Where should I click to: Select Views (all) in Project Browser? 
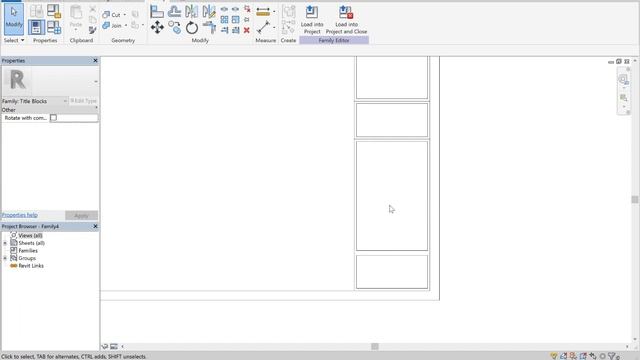(30, 236)
